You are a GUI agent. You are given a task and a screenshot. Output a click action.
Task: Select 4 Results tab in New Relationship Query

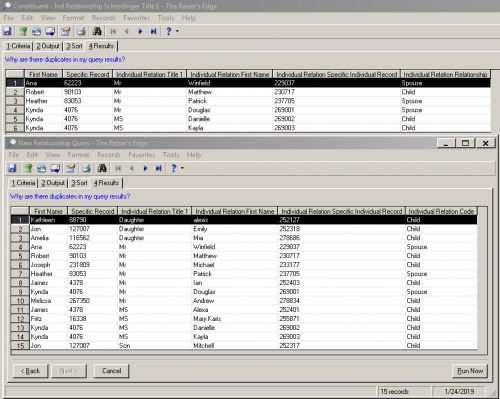point(106,183)
